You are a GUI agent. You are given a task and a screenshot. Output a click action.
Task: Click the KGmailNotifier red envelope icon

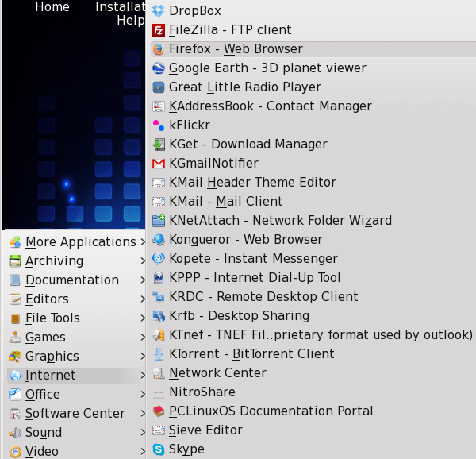159,164
